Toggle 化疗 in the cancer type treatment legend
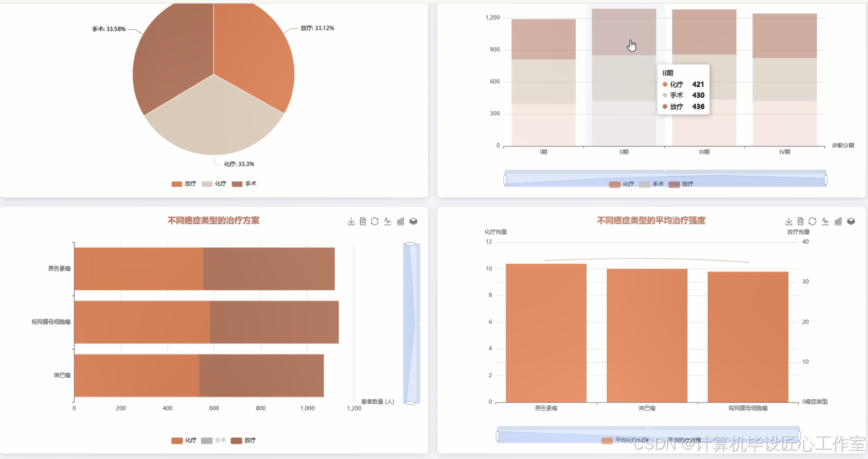 coord(184,441)
